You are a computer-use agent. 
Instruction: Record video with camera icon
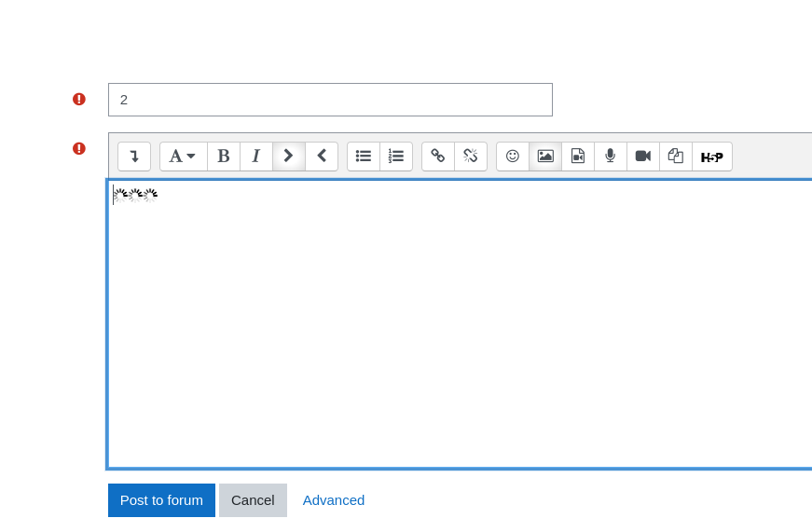(x=643, y=157)
